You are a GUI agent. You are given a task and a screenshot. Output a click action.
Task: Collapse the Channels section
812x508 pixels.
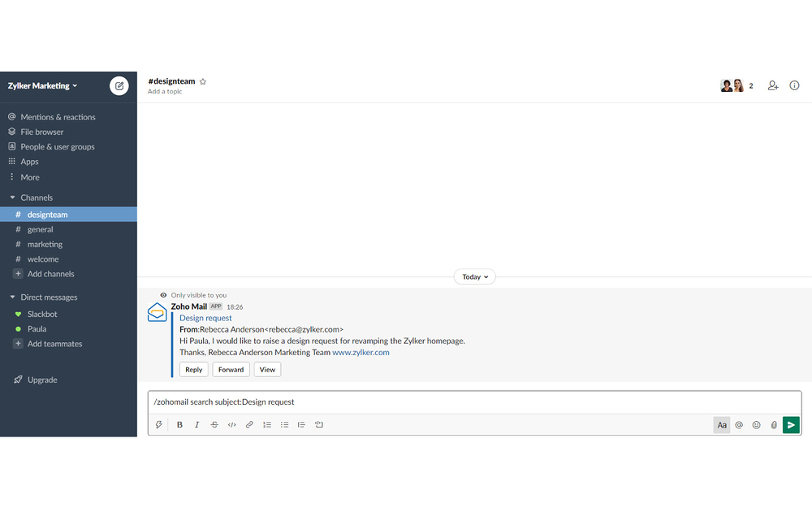coord(12,198)
